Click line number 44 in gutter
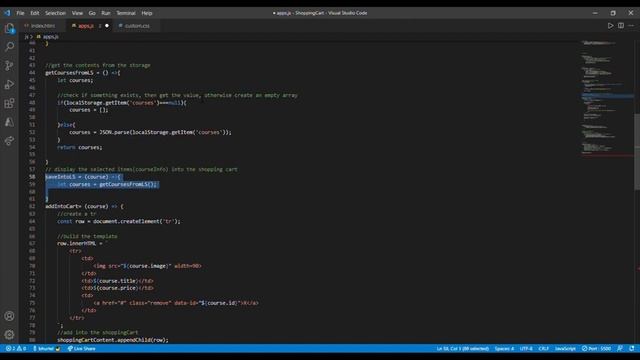The height and width of the screenshot is (360, 640). (32, 73)
